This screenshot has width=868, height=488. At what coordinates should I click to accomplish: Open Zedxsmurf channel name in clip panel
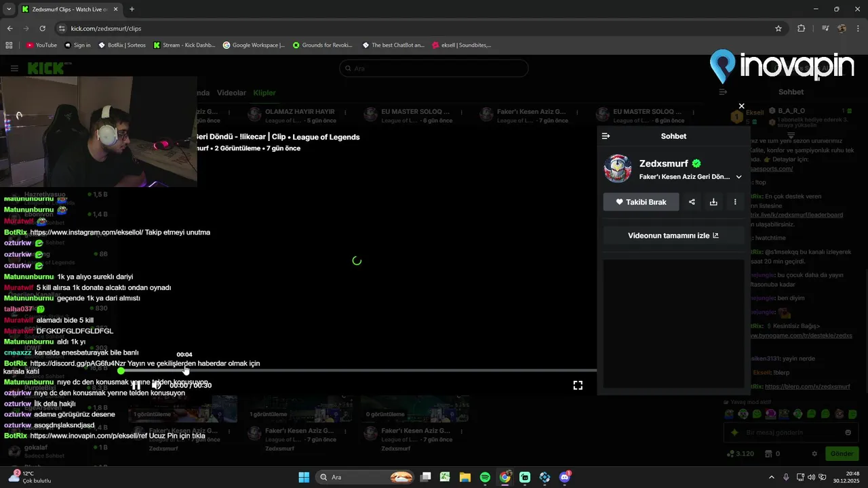[663, 163]
